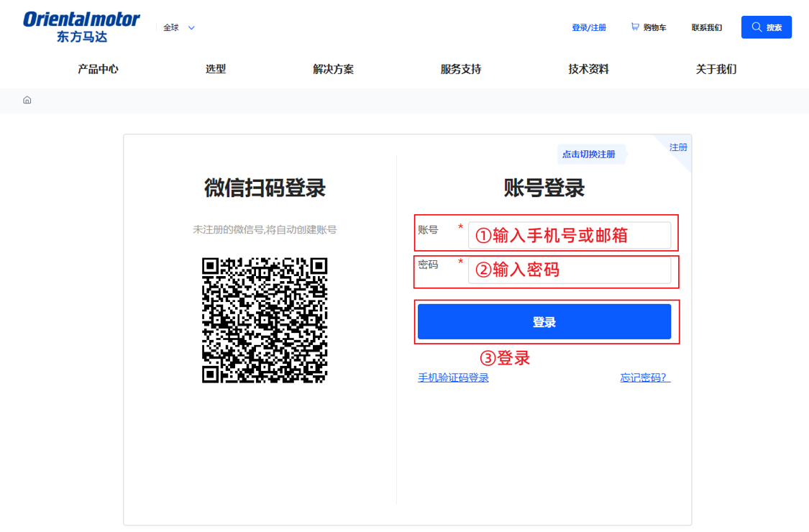Open the 全球 region dropdown
Screen dimensions: 809x532
[x=177, y=27]
